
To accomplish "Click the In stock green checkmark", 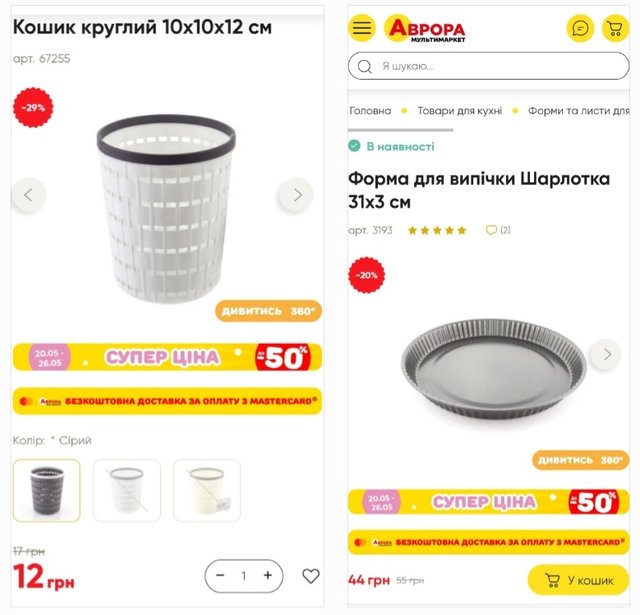I will (x=354, y=146).
